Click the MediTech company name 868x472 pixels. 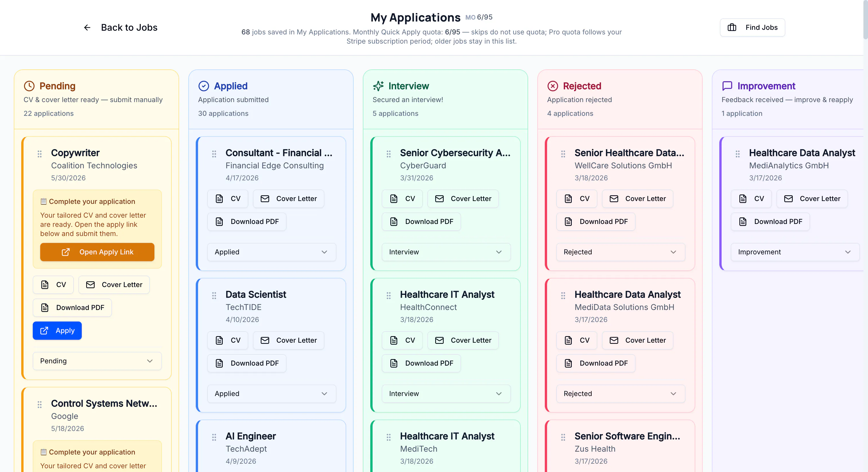(x=419, y=449)
